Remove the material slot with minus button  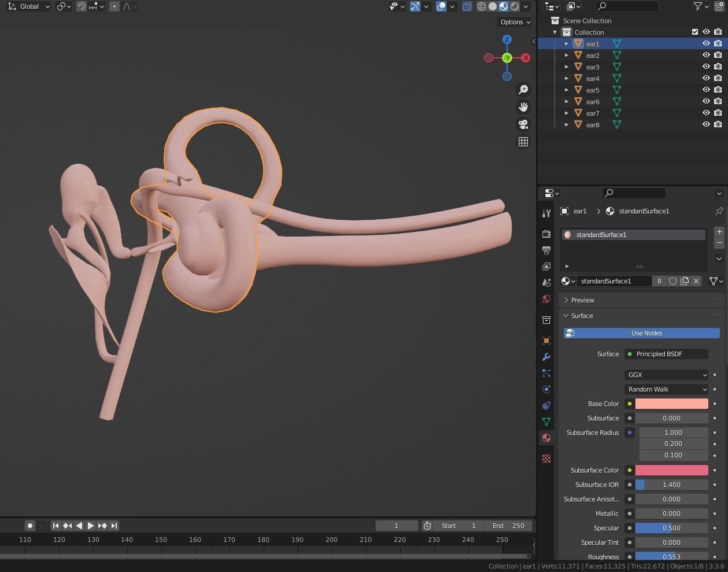click(x=719, y=243)
